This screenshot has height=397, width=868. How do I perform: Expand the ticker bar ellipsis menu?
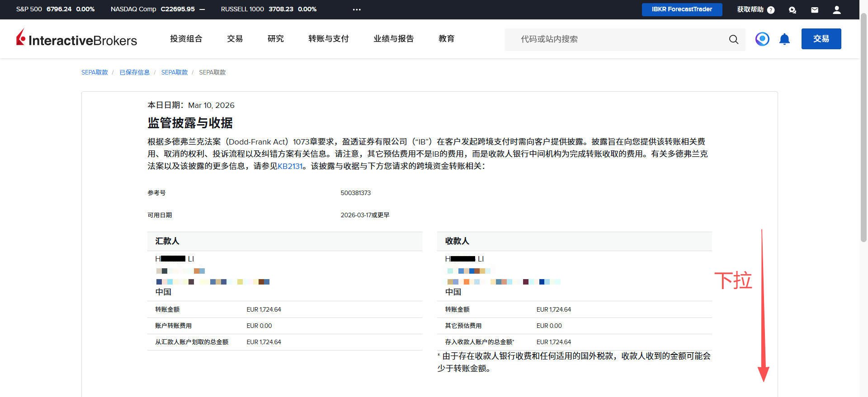click(x=357, y=9)
